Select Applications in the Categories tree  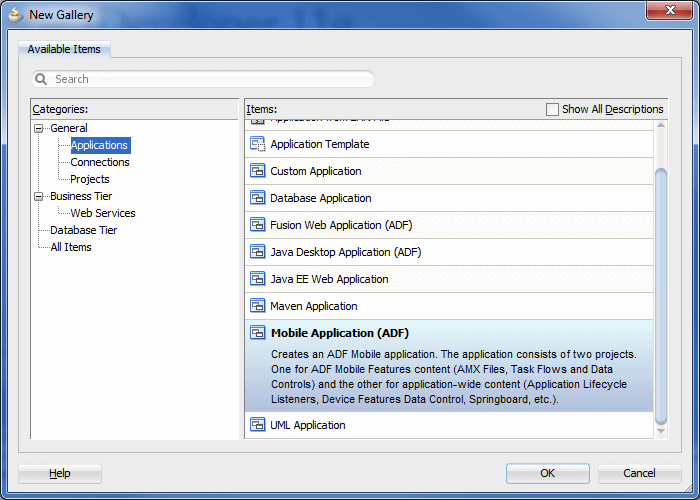[100, 145]
